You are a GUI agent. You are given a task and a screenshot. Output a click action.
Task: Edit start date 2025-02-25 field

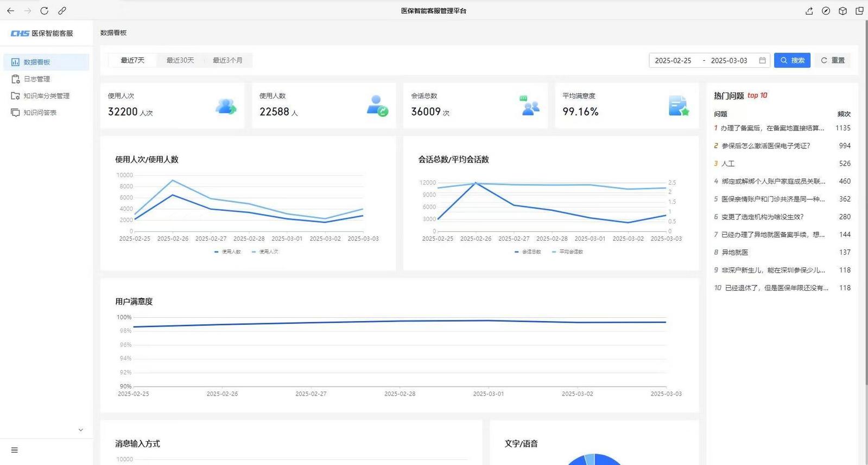tap(673, 60)
